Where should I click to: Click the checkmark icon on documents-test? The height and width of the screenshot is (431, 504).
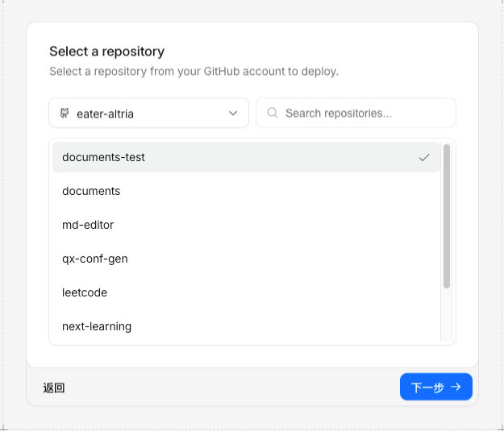click(x=424, y=158)
